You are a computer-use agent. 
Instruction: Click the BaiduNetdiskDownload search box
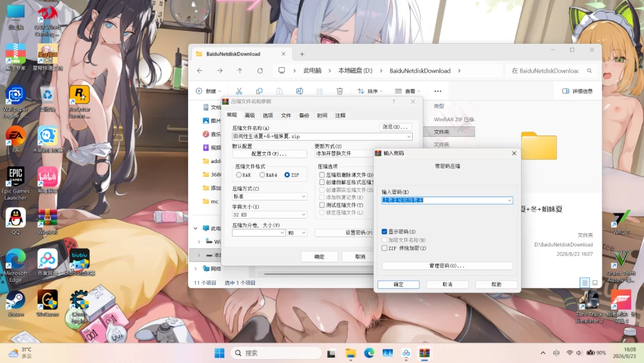click(551, 71)
